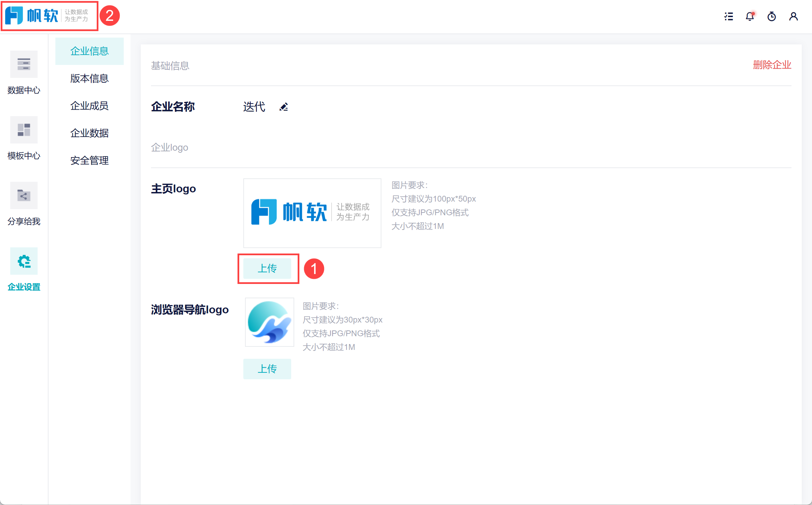The width and height of the screenshot is (812, 505).
Task: Open 分享给我 sidebar icon
Action: point(24,195)
